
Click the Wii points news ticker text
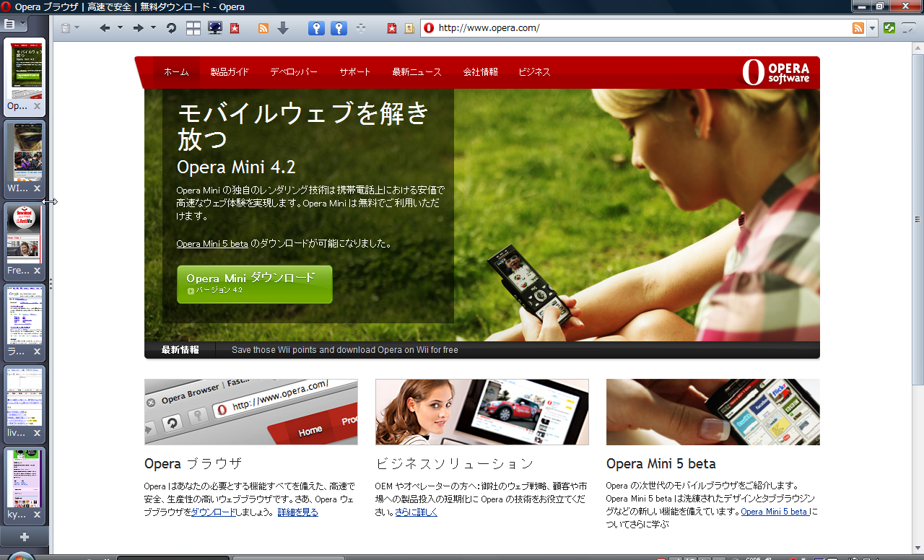click(x=345, y=350)
